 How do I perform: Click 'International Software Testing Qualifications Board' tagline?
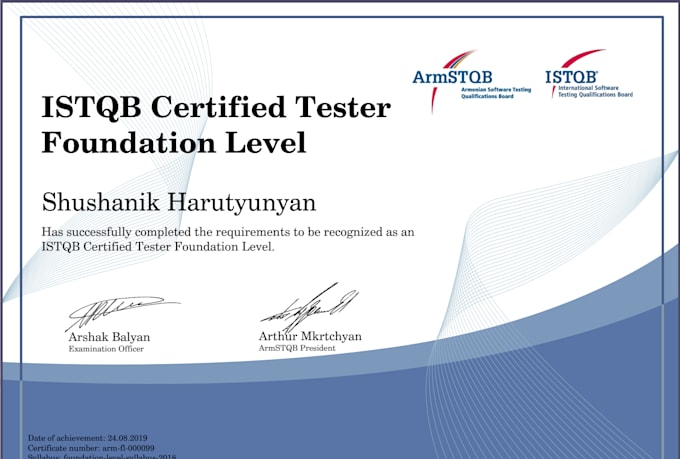(x=595, y=91)
